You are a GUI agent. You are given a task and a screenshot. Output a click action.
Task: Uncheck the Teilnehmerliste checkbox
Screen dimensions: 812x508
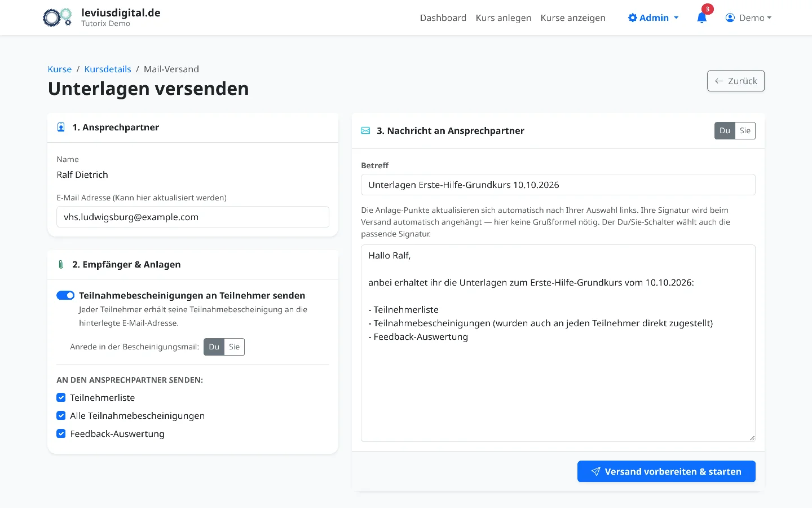point(61,397)
